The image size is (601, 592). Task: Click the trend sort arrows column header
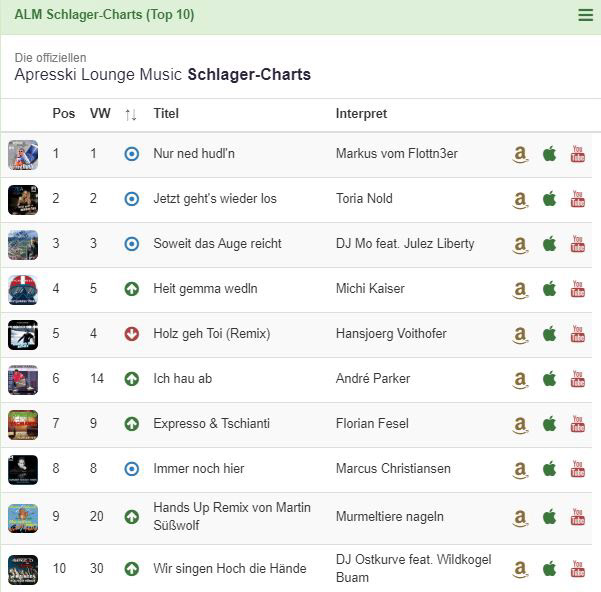[131, 114]
